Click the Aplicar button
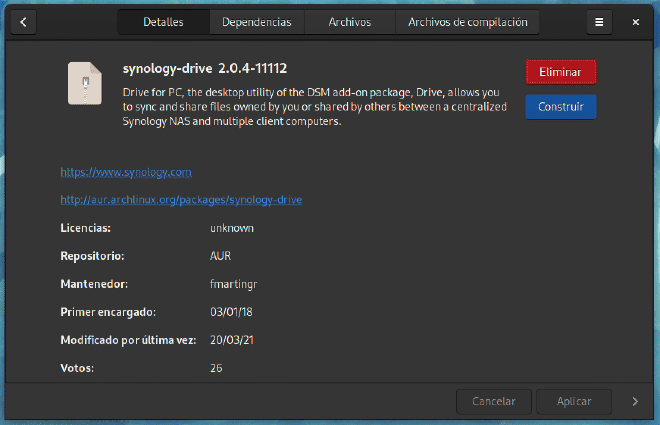The width and height of the screenshot is (660, 425). (x=574, y=401)
